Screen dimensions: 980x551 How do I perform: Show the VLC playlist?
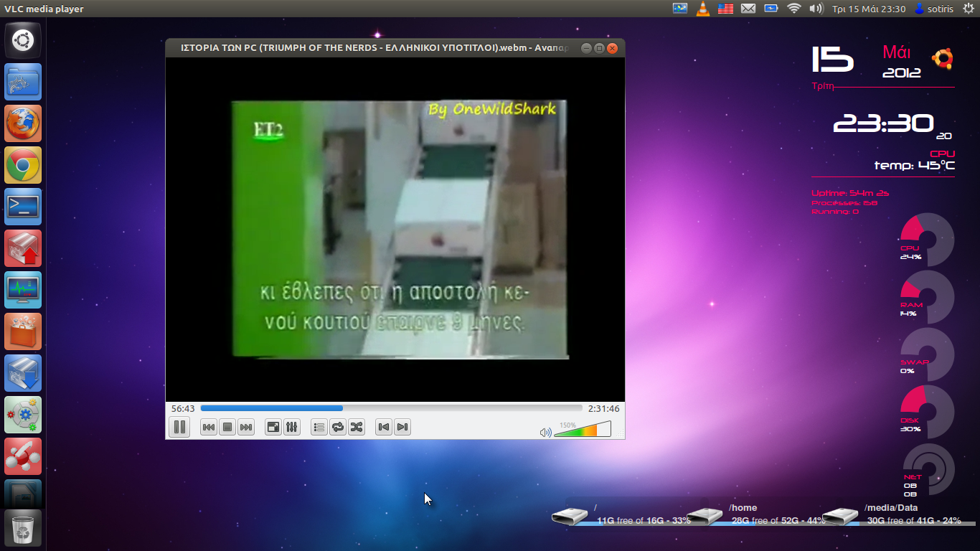click(319, 428)
